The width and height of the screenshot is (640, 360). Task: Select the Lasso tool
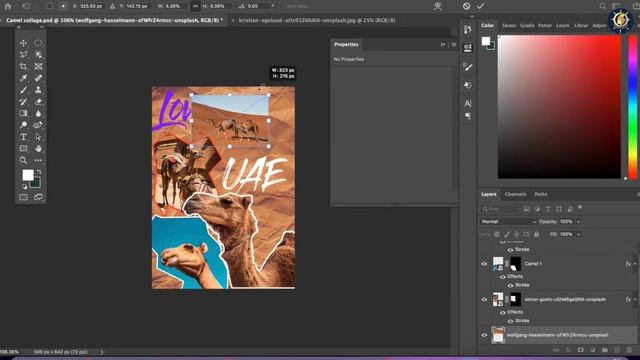(x=23, y=55)
